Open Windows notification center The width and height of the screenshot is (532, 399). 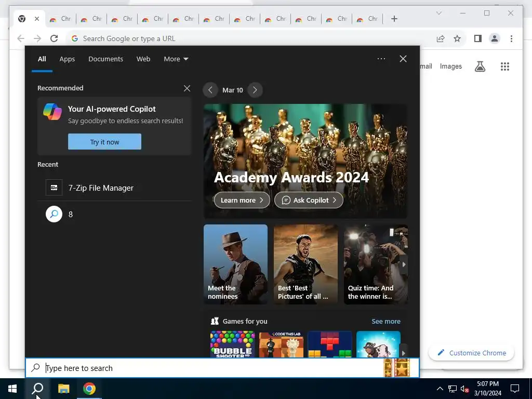pyautogui.click(x=515, y=389)
